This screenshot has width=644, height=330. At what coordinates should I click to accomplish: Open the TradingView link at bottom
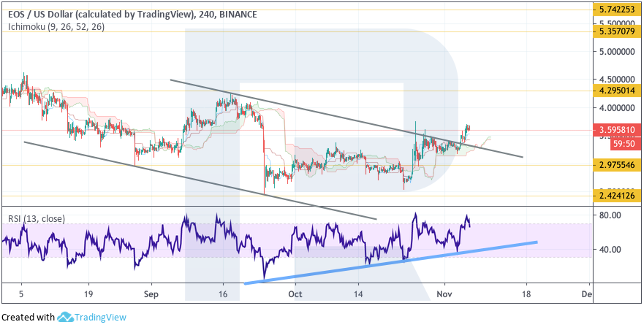[102, 318]
